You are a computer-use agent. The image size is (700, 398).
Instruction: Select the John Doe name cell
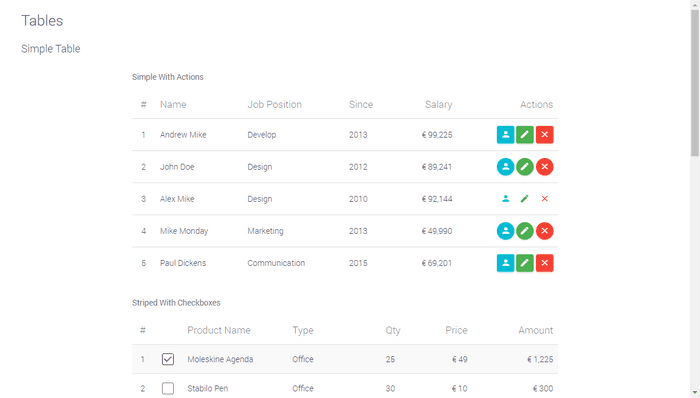[177, 167]
